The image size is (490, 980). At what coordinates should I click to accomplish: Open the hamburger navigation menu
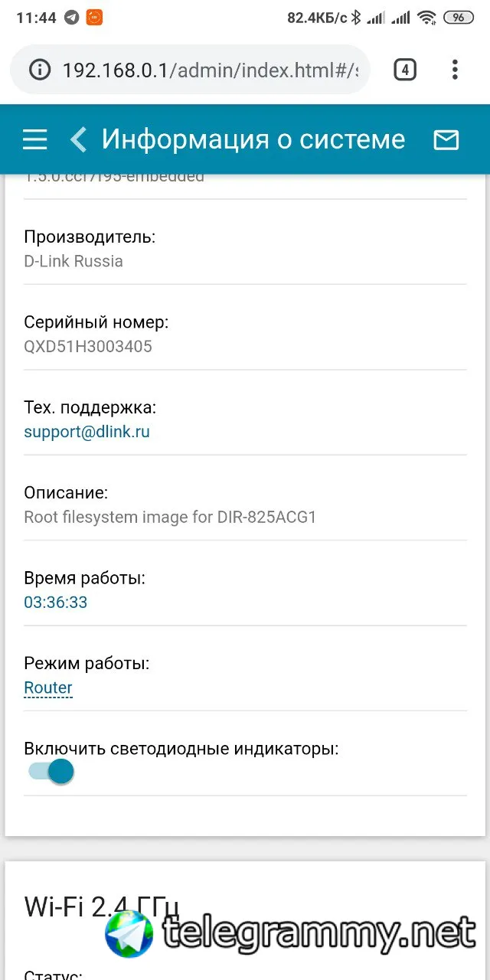35,139
